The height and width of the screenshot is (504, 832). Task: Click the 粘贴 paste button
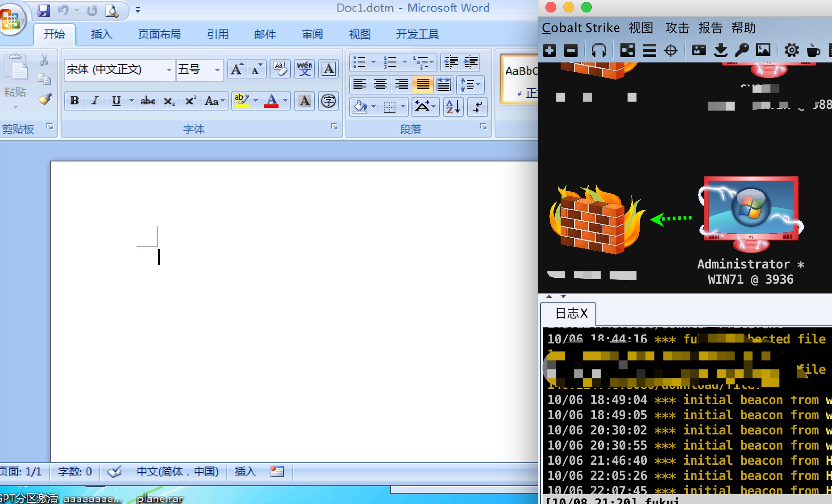tap(15, 80)
